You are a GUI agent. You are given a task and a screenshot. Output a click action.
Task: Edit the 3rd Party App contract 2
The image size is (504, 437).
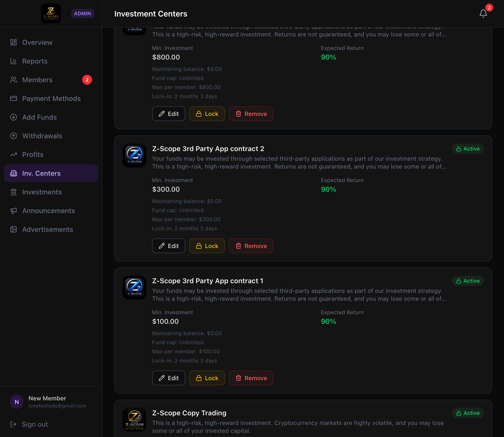tap(169, 246)
